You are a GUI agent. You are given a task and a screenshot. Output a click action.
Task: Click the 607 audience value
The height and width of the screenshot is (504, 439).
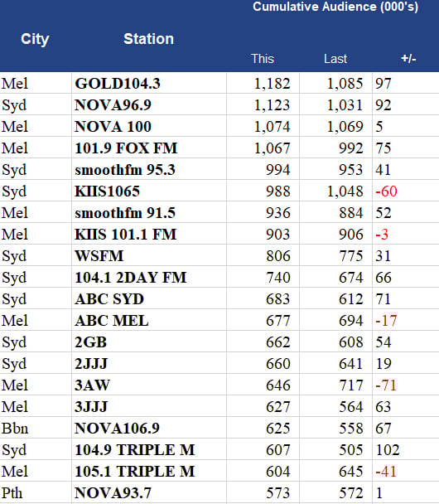click(x=278, y=449)
